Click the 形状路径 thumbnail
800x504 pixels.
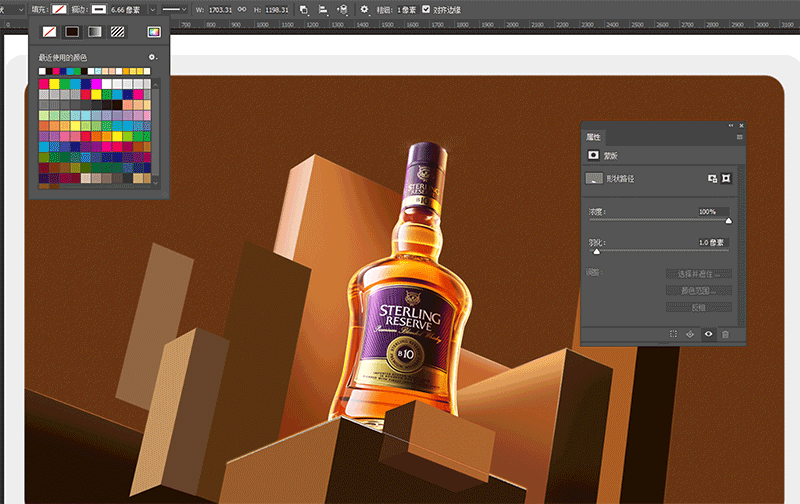594,178
